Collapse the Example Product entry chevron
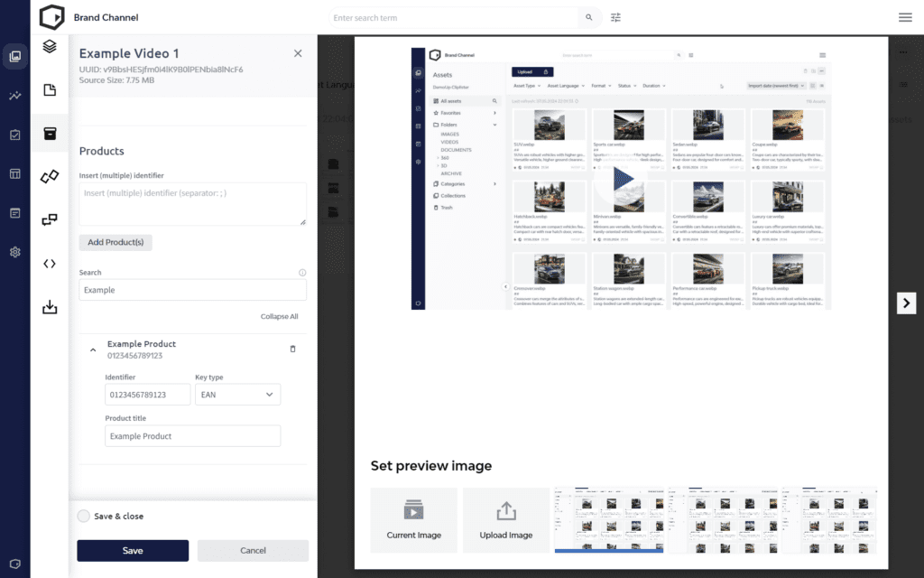The width and height of the screenshot is (924, 578). click(92, 350)
